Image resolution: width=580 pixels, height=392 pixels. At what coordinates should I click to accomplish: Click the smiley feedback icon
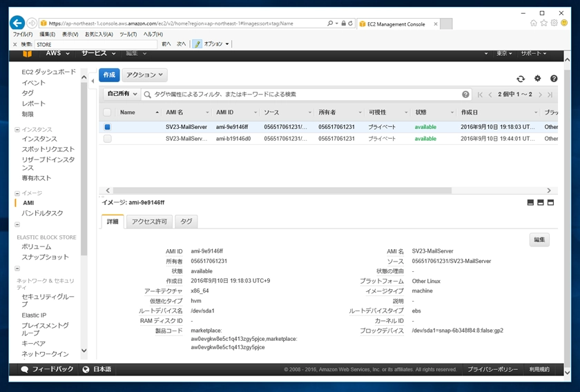564,23
